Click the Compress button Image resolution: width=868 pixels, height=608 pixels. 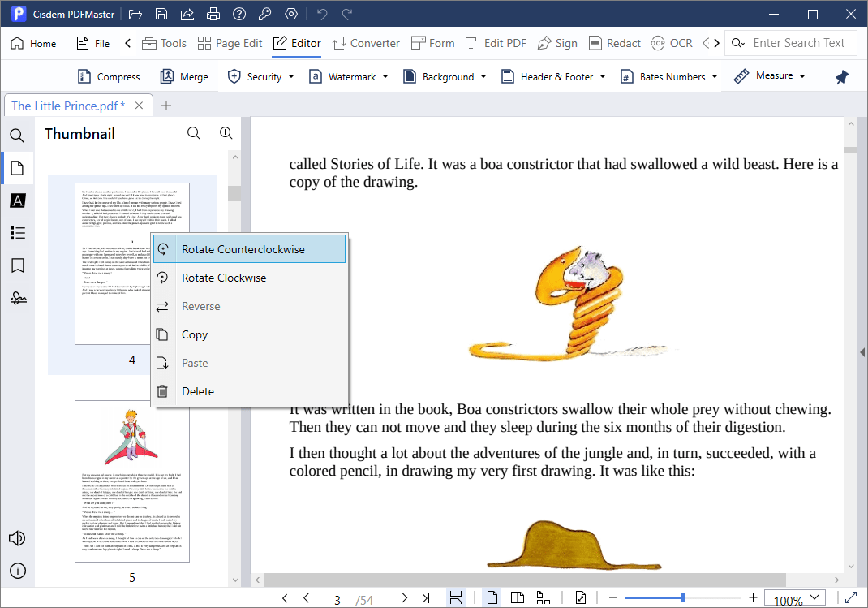[109, 77]
